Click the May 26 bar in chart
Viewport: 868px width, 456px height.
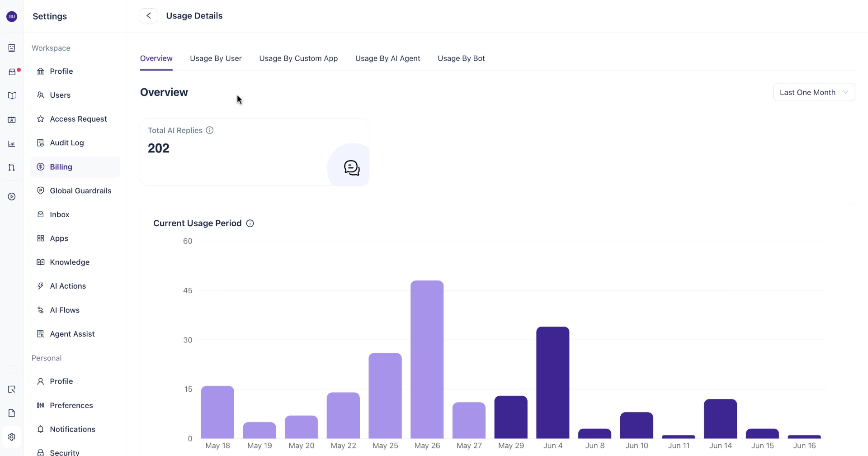click(x=427, y=359)
